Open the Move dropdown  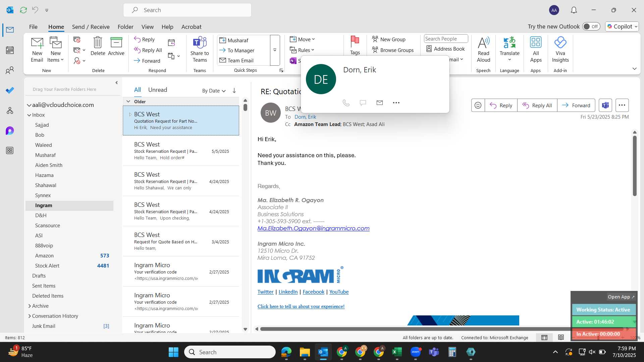coord(302,40)
